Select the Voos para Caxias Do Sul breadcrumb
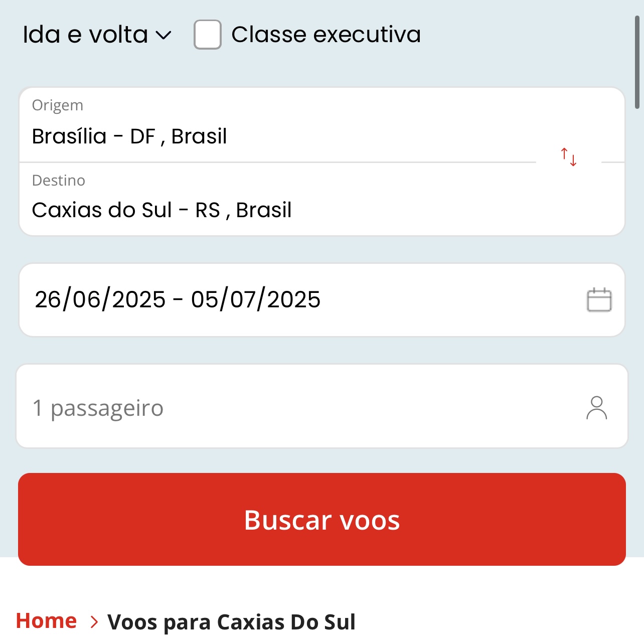 click(x=231, y=621)
